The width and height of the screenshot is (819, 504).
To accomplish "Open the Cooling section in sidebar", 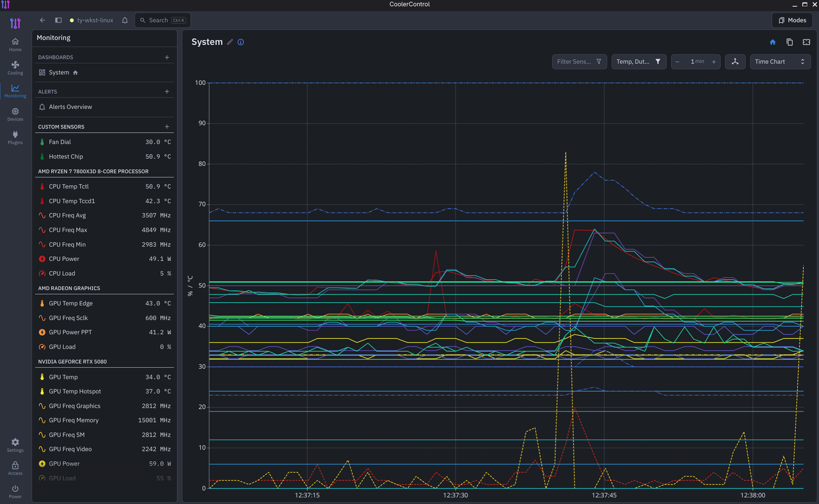I will click(15, 67).
